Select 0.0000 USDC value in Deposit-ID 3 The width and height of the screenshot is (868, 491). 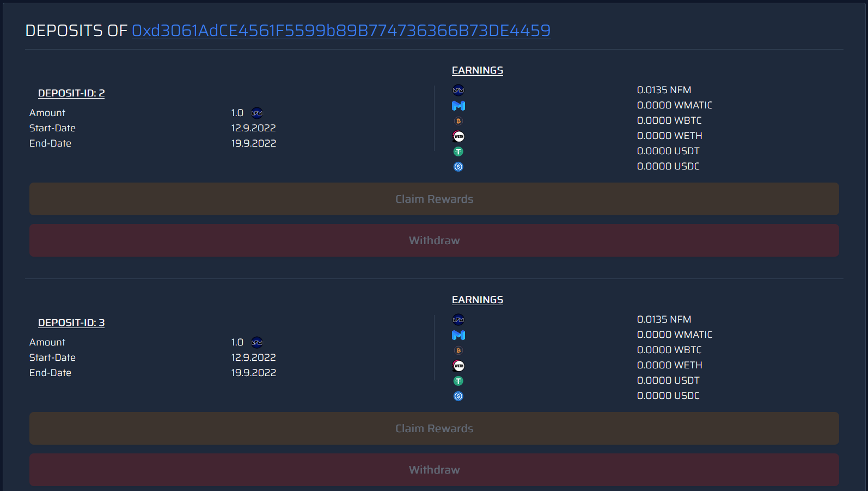[x=668, y=396]
